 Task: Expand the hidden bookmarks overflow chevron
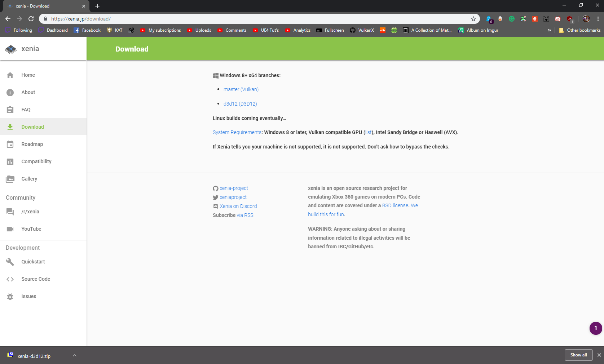(x=549, y=30)
